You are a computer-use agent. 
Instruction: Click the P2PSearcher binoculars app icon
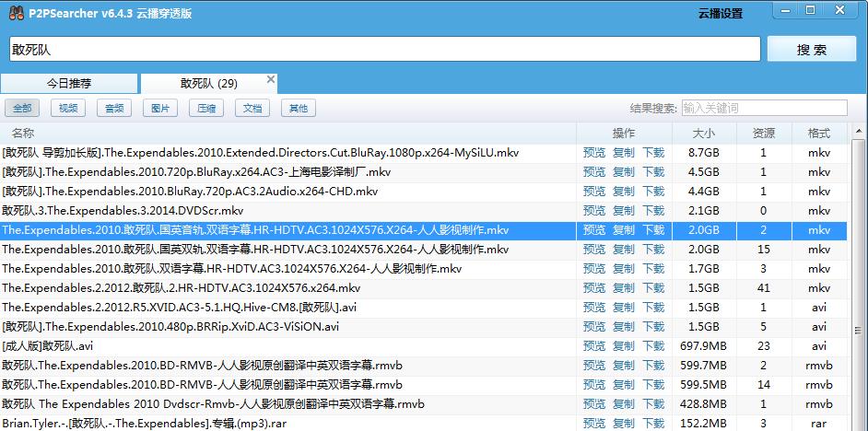(17, 13)
